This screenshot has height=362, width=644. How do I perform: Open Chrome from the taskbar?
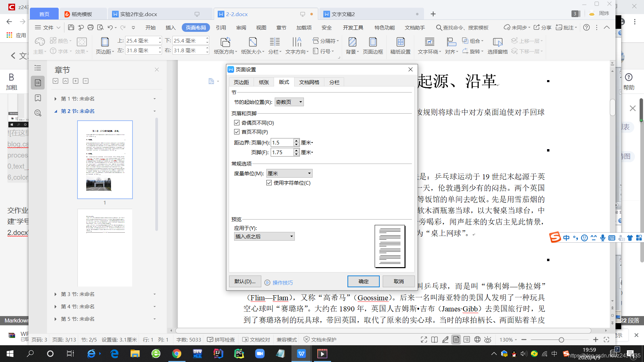pyautogui.click(x=176, y=354)
